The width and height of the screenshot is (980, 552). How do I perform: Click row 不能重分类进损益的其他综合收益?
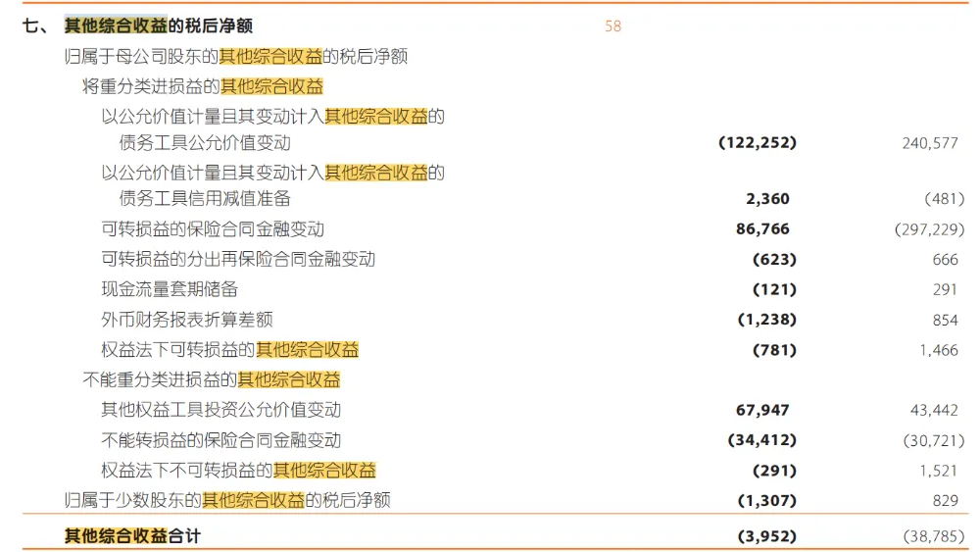(212, 380)
